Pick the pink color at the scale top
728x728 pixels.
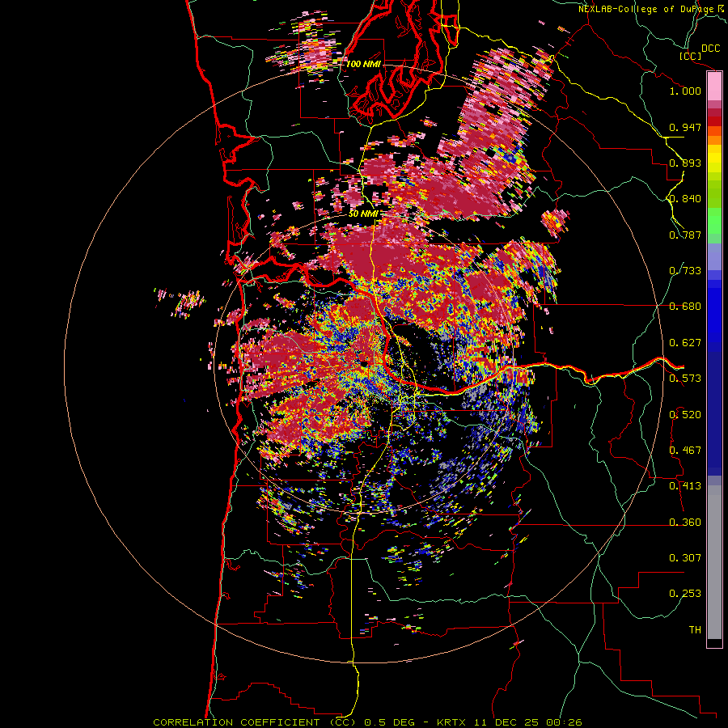pos(714,86)
